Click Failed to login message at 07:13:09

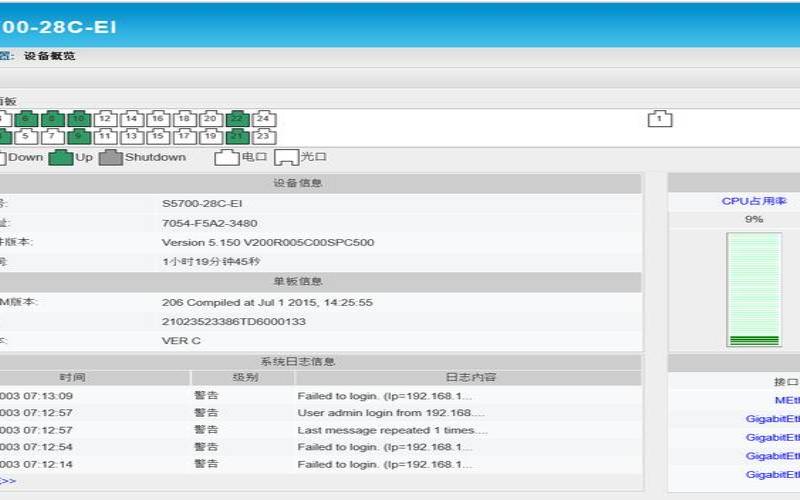(385, 396)
